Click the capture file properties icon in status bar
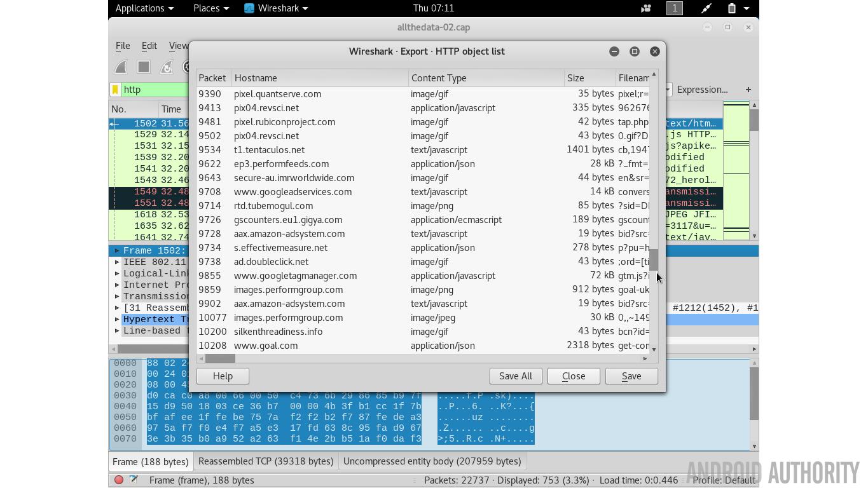The height and width of the screenshot is (488, 868). click(134, 480)
